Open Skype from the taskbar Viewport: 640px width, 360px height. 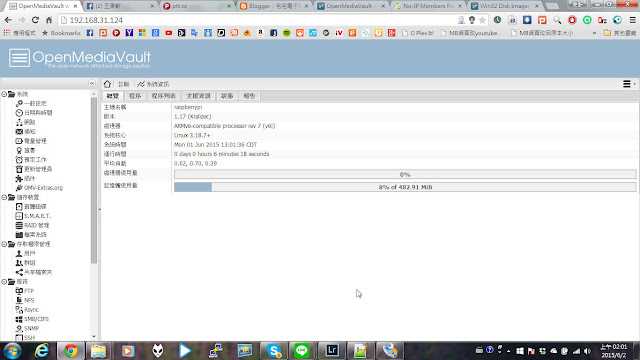tap(274, 351)
